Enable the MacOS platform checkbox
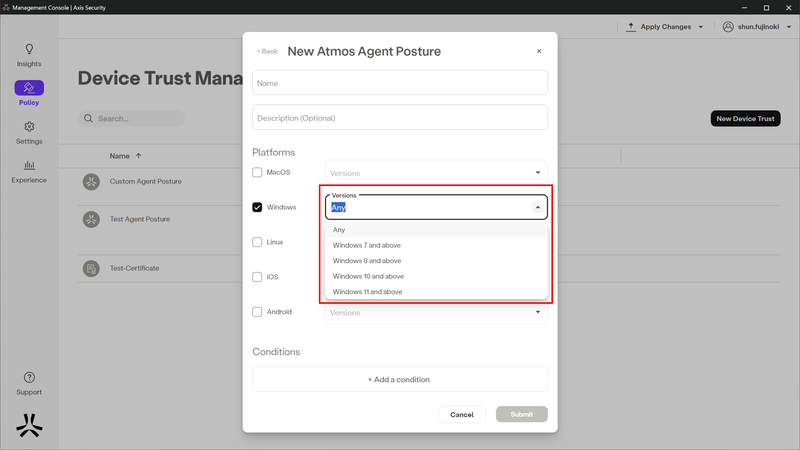The width and height of the screenshot is (800, 450). [x=257, y=172]
